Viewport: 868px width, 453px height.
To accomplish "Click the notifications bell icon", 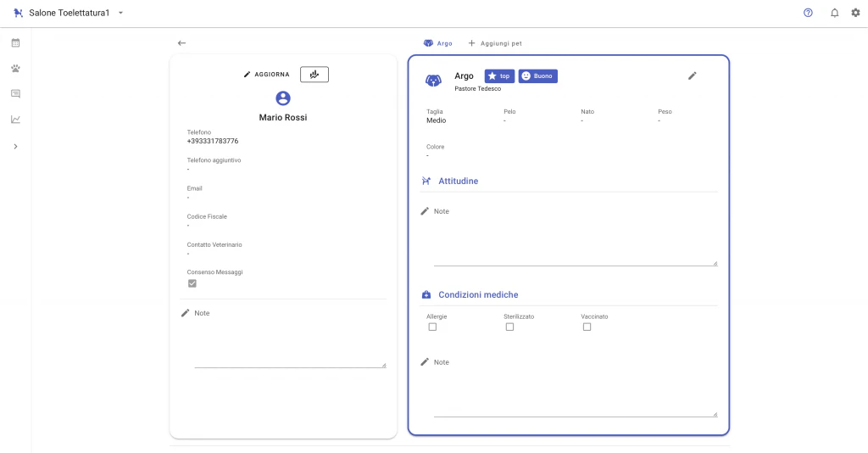I will 835,14.
